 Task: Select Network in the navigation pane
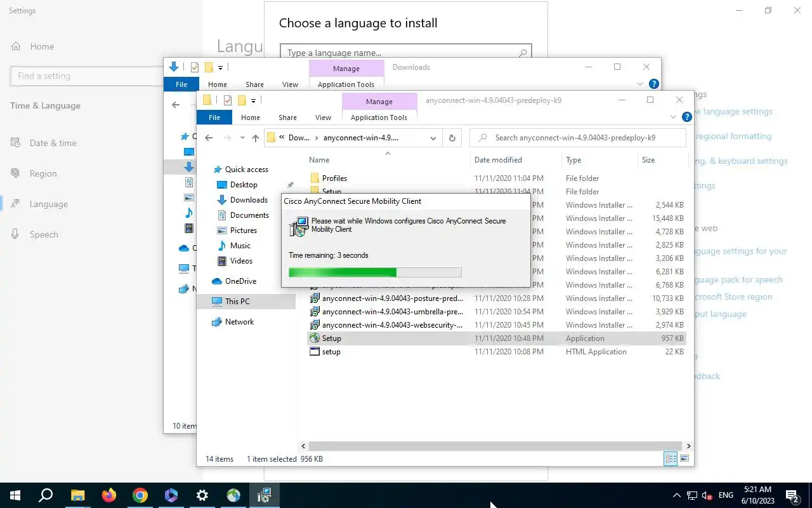239,322
